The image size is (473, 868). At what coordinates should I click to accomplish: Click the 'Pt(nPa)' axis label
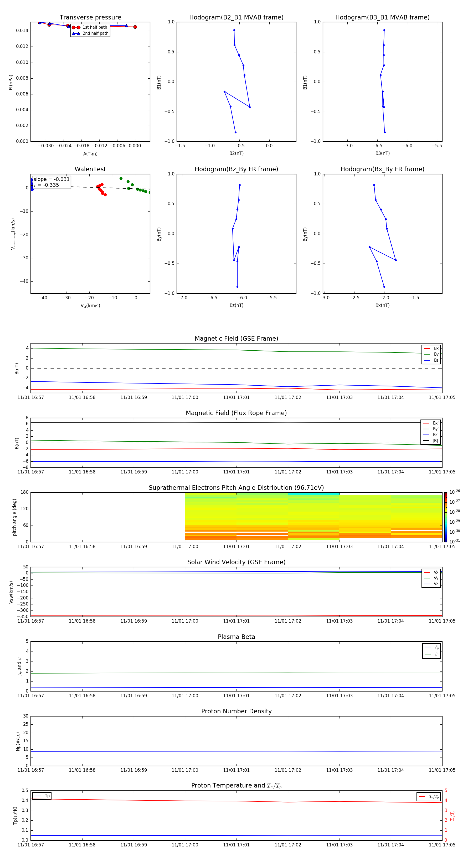pos(11,82)
